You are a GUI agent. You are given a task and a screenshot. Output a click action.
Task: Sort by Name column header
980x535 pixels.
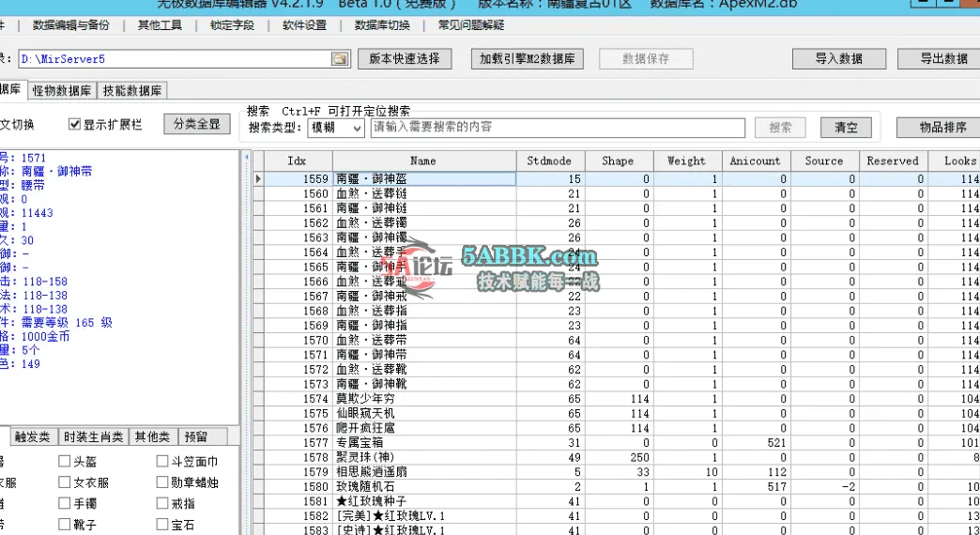point(423,161)
